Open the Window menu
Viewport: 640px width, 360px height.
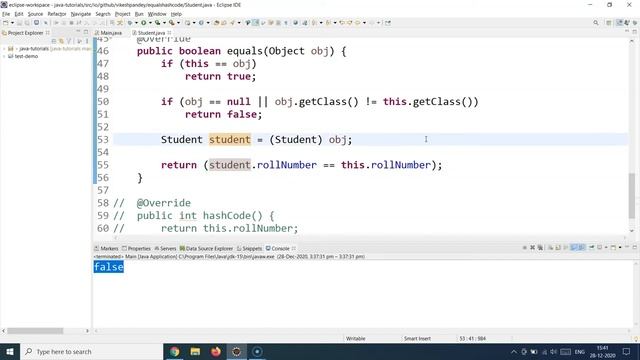pyautogui.click(x=157, y=14)
